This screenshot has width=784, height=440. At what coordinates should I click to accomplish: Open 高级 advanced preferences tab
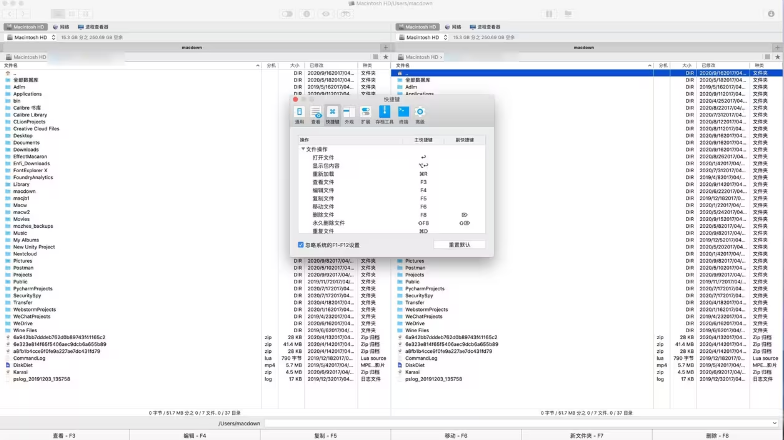pyautogui.click(x=420, y=114)
